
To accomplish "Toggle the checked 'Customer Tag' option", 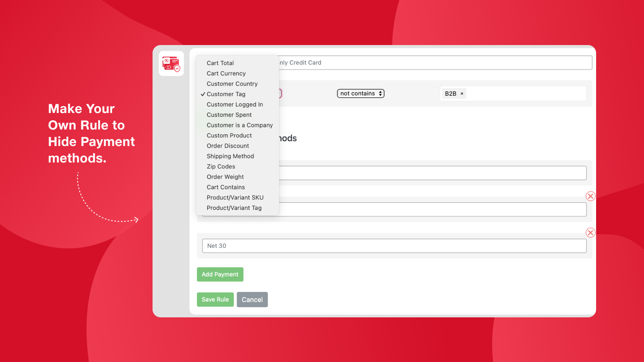I will (x=226, y=94).
